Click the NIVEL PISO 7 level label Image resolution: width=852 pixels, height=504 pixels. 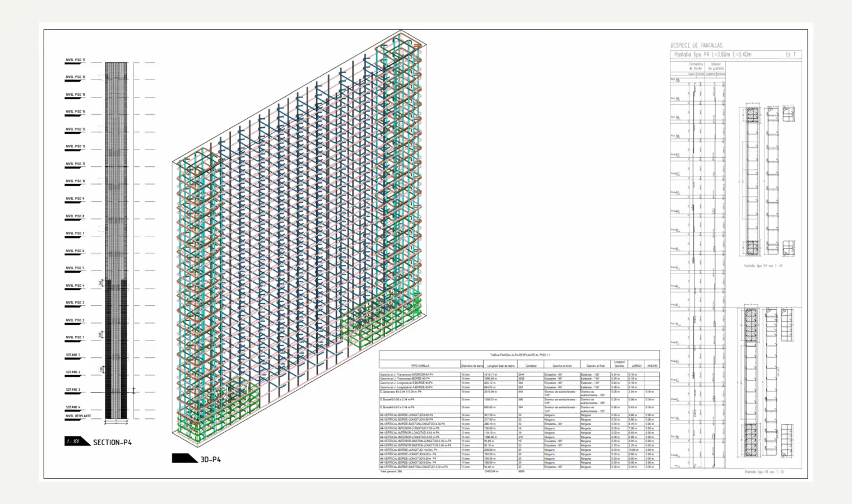coord(75,234)
